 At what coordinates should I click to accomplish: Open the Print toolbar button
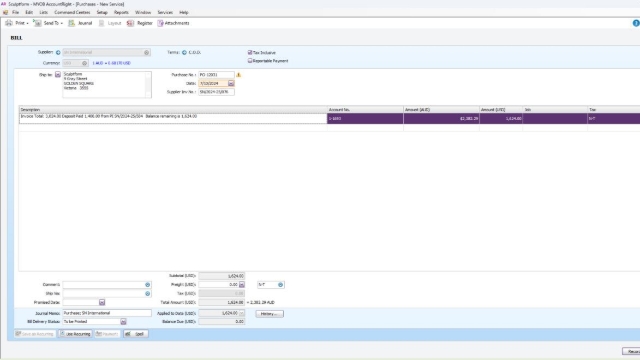pos(16,23)
